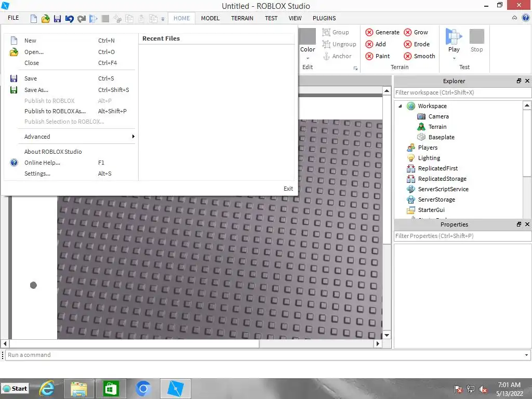Click the Paint terrain tool

click(378, 56)
